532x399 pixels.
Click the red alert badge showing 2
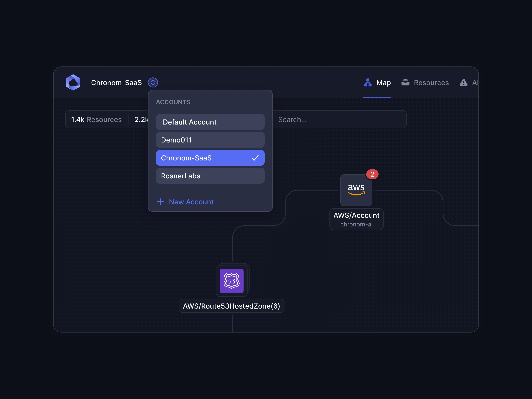coord(372,174)
